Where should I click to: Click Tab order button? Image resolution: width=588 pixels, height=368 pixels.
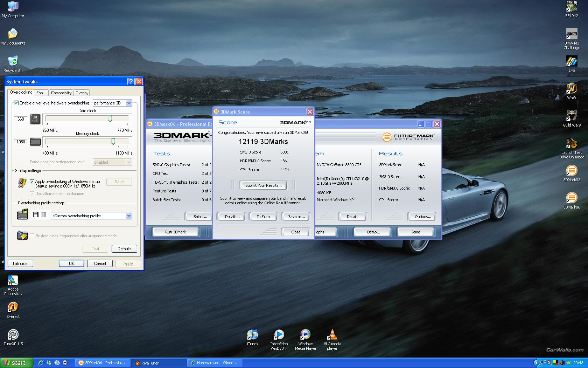(21, 264)
